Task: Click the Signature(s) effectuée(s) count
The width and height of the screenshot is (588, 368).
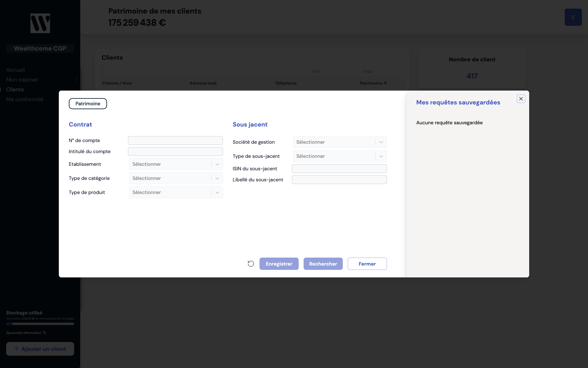Action: coord(44,333)
